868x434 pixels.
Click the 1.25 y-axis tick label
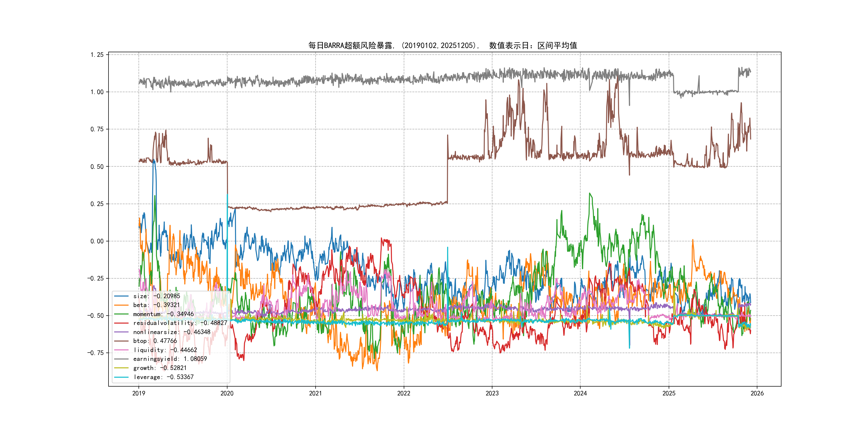97,55
